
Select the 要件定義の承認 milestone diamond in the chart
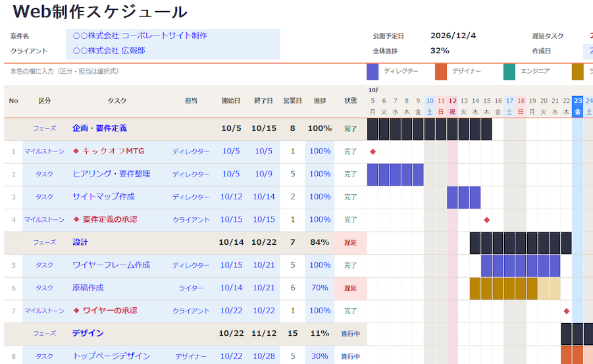point(487,220)
